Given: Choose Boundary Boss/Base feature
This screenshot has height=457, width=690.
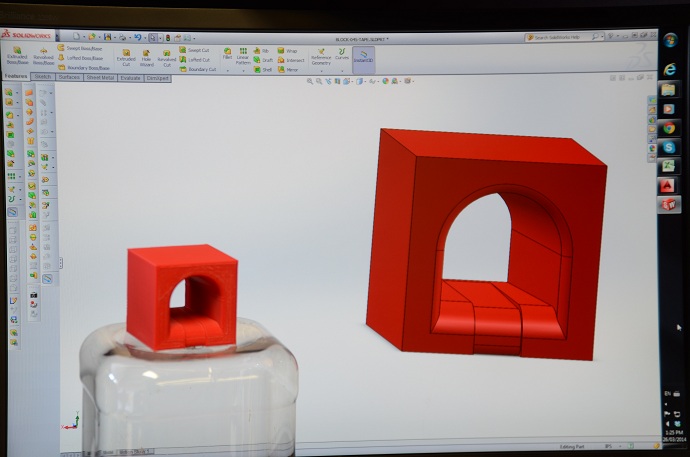Looking at the screenshot, I should pyautogui.click(x=84, y=68).
